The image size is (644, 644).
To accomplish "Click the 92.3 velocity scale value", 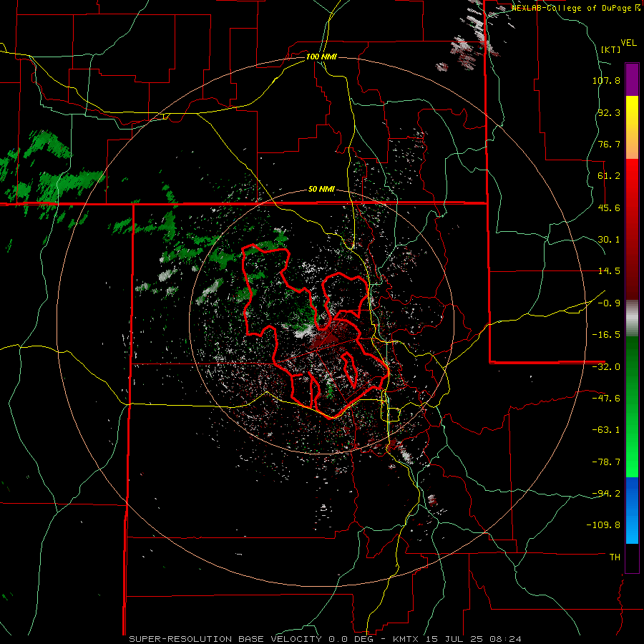I will click(609, 112).
